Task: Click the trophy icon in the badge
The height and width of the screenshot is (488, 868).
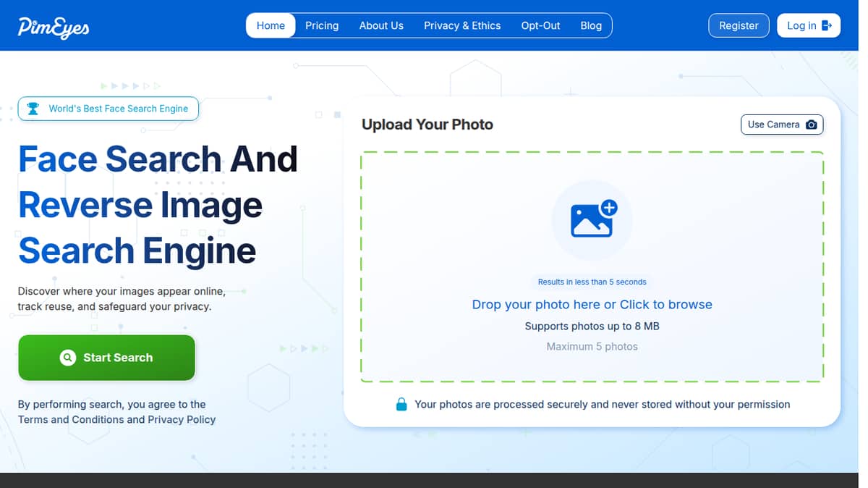Action: [x=33, y=109]
